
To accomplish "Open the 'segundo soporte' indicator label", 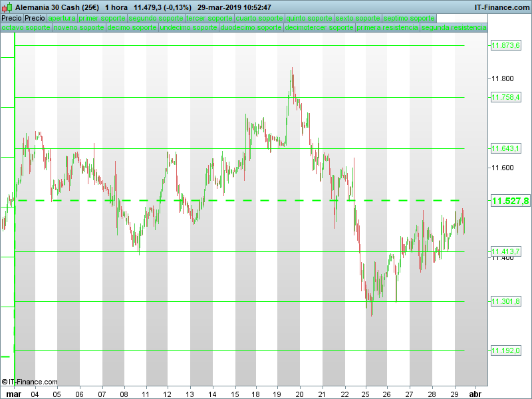I will coord(156,18).
